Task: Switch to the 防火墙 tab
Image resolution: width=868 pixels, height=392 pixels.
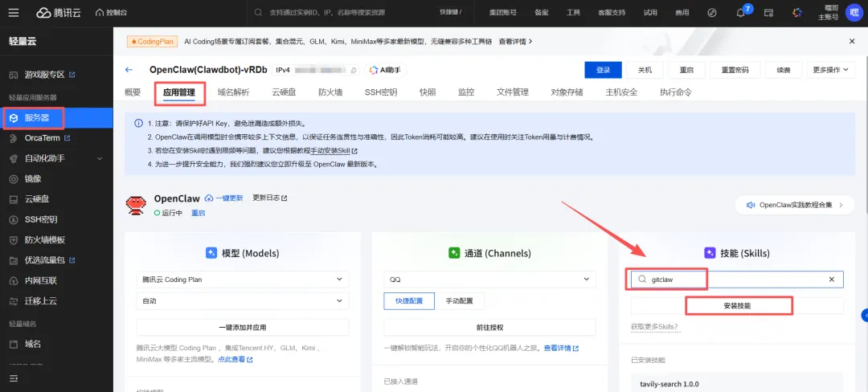Action: pyautogui.click(x=330, y=92)
